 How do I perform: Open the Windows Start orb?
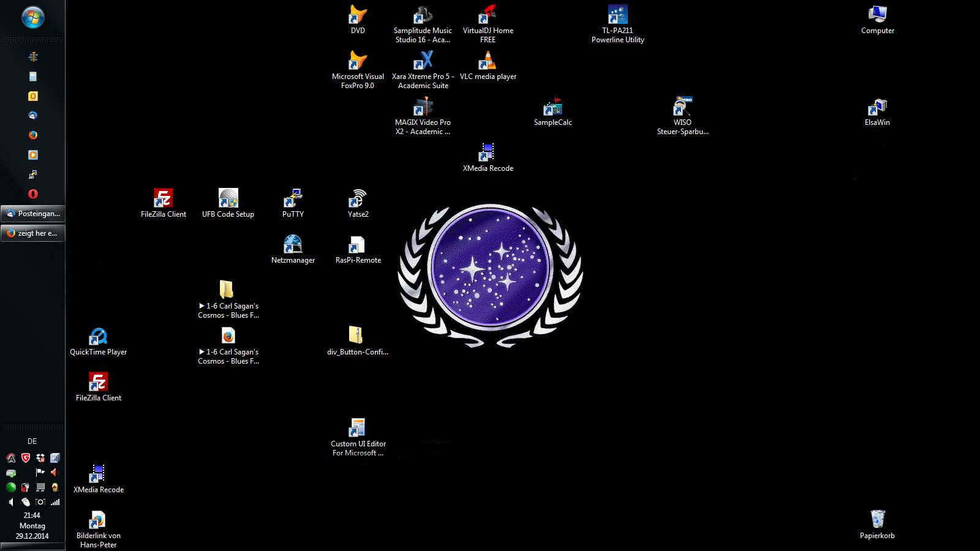click(x=32, y=17)
